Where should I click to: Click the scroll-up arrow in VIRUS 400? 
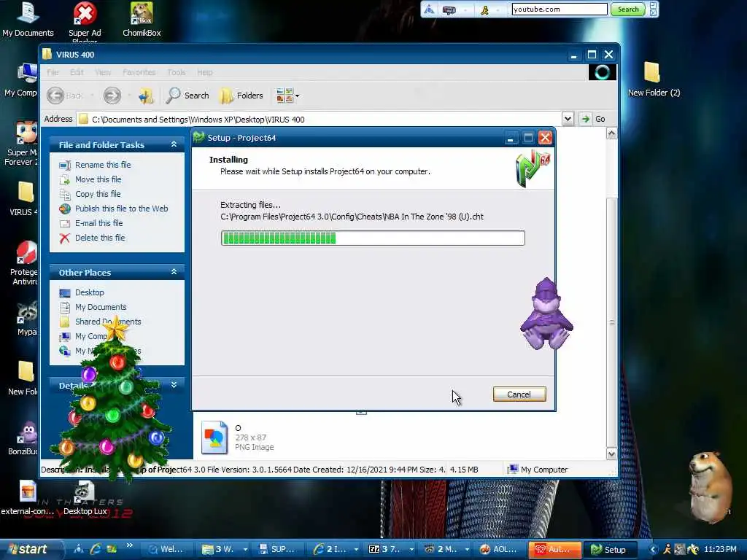612,134
